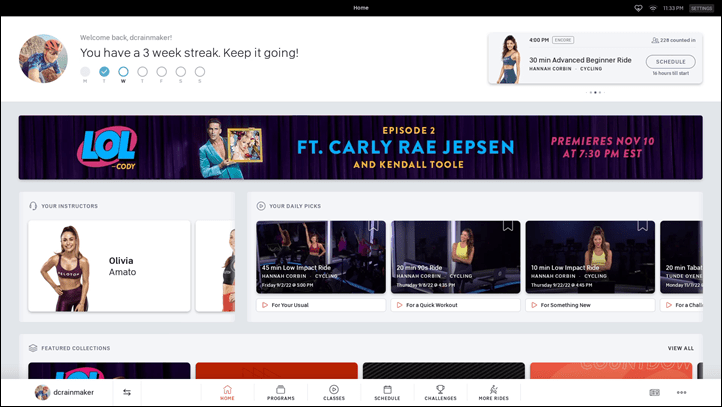Select the F streak day circle
The image size is (722, 407).
click(x=161, y=71)
